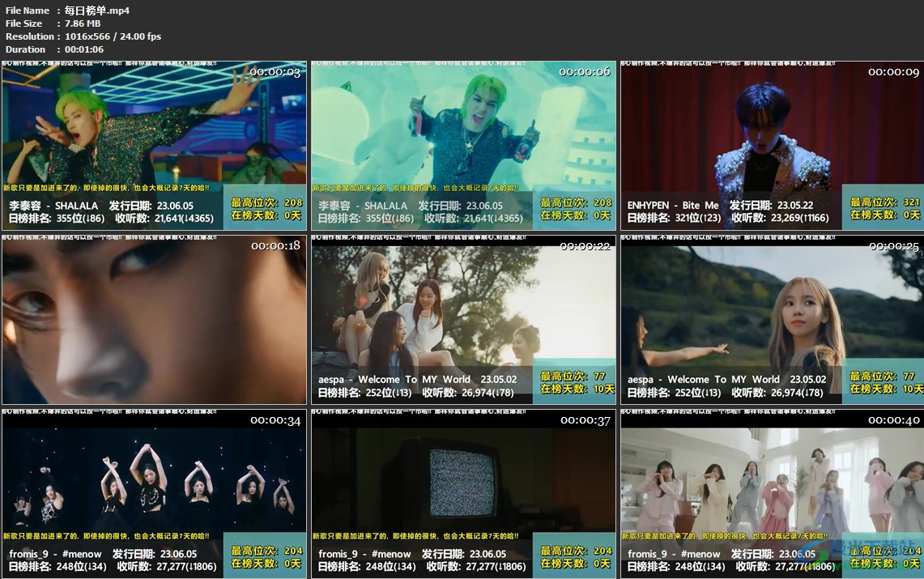
Task: Click the 00:00:37 timestamp label
Action: (x=585, y=420)
